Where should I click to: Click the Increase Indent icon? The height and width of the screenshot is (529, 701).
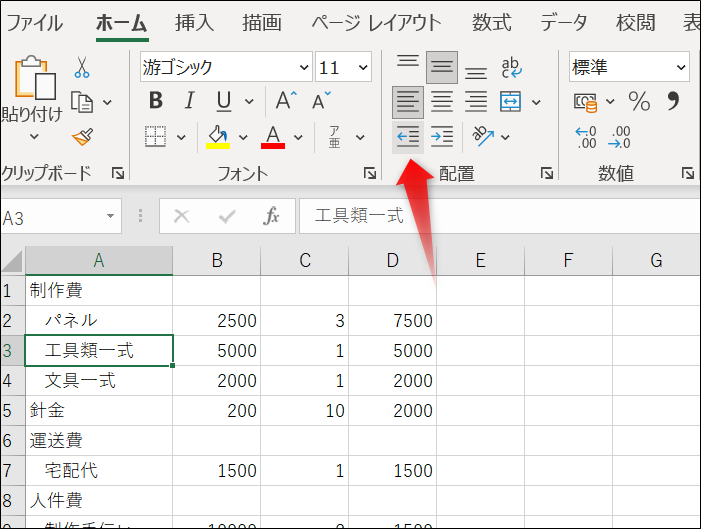click(x=442, y=137)
